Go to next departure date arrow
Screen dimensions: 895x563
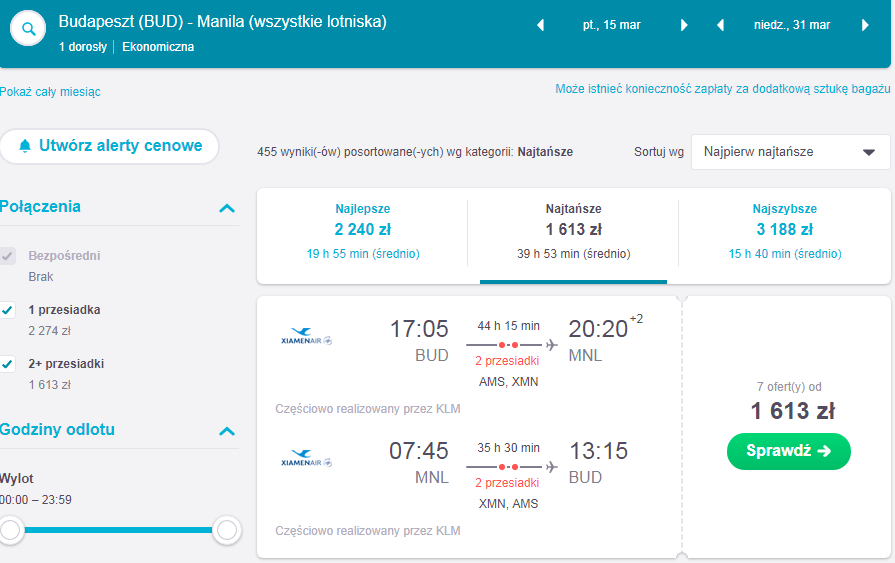(x=684, y=25)
